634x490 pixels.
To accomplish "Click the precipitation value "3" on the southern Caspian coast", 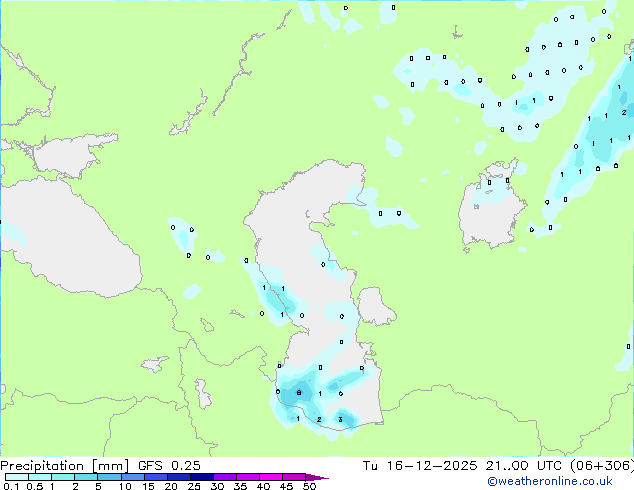I will (340, 420).
